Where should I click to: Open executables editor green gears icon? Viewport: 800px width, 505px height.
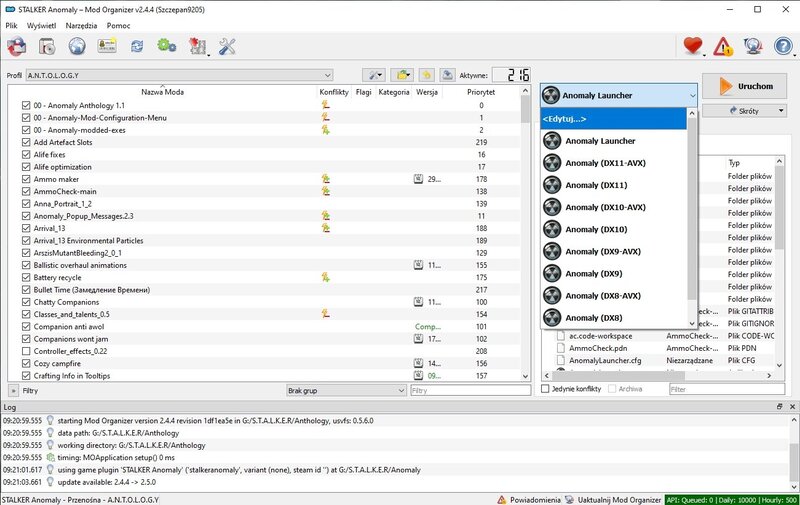(x=166, y=46)
